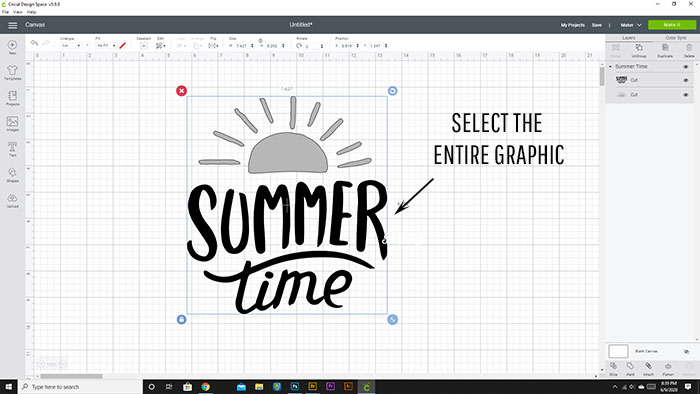The image size is (700, 394).
Task: Select the gray sun Cut layer thumbnail
Action: [621, 95]
